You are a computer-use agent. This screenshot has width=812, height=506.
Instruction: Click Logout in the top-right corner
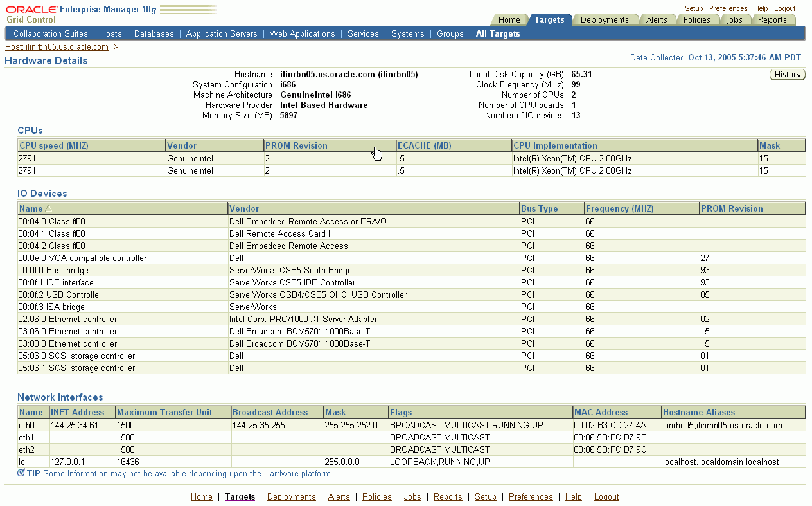784,8
